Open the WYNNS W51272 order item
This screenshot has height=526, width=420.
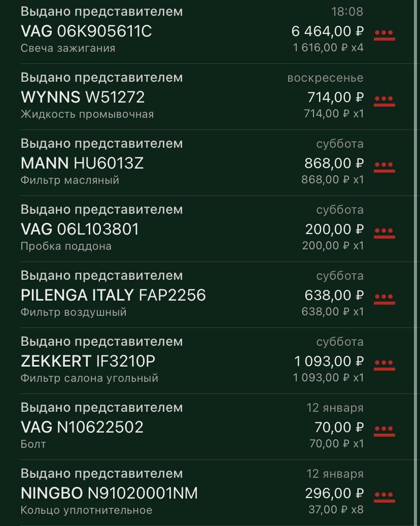(x=83, y=97)
